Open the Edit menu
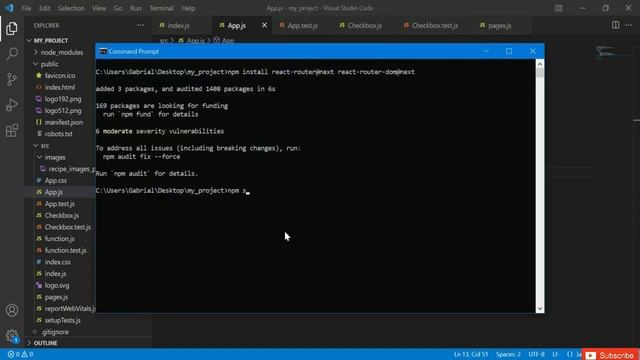 [44, 8]
